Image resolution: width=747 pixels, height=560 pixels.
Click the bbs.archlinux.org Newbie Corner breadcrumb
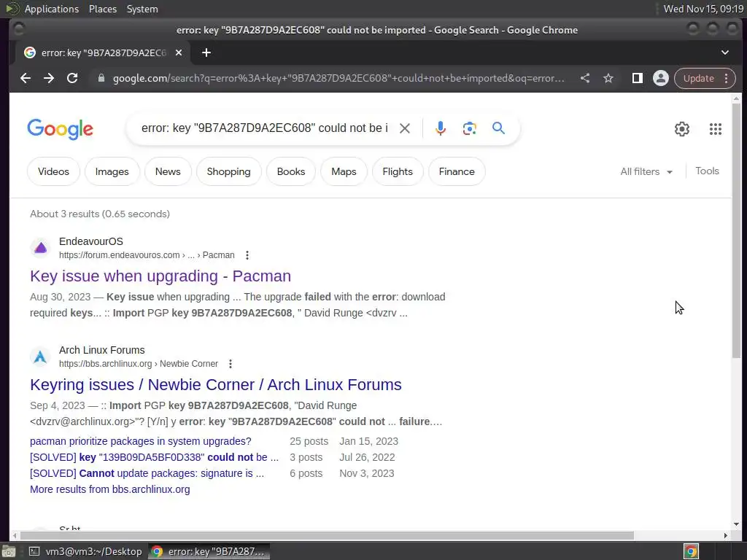click(139, 364)
